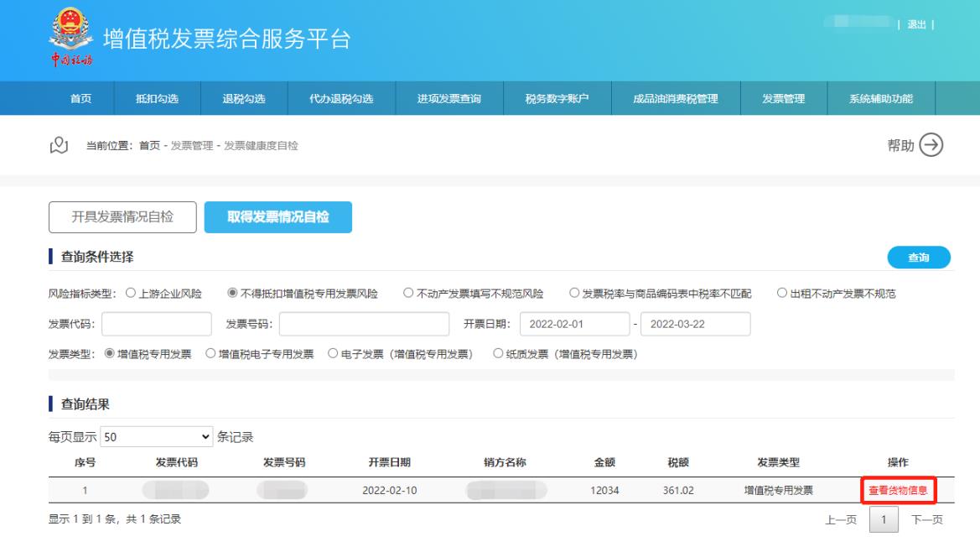Screen dimensions: 980x547
Task: Click 查看货物信息 link in row 1
Action: 898,491
